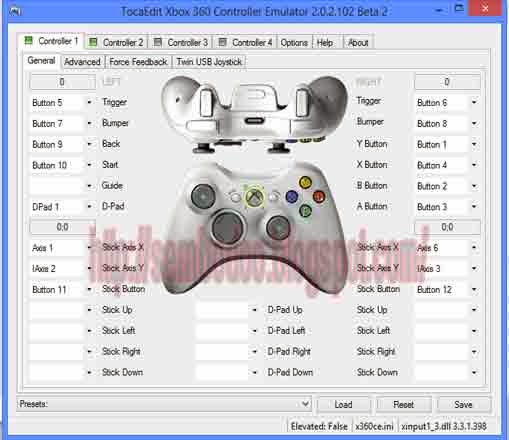509x440 pixels.
Task: Click the right thumbstick on controller image
Action: pos(278,228)
